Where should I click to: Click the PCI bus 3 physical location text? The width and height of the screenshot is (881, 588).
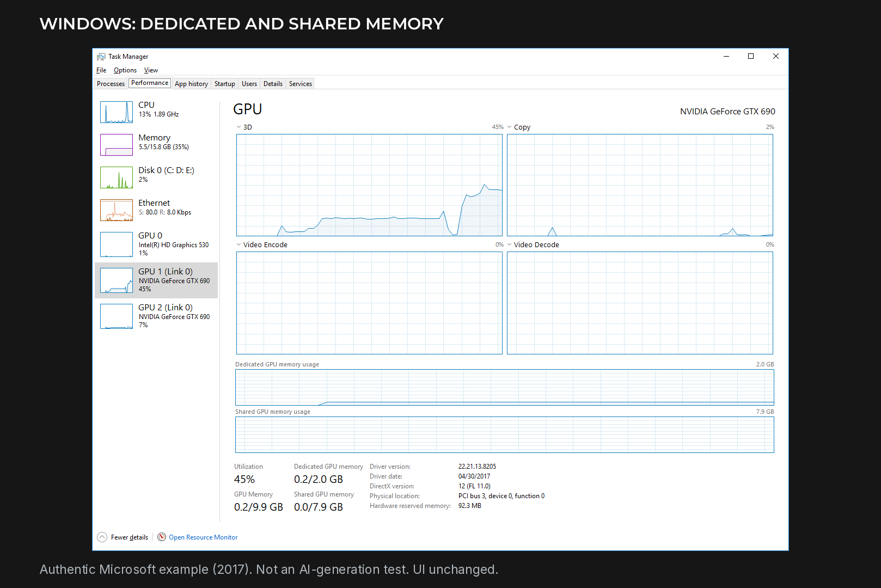click(x=501, y=496)
